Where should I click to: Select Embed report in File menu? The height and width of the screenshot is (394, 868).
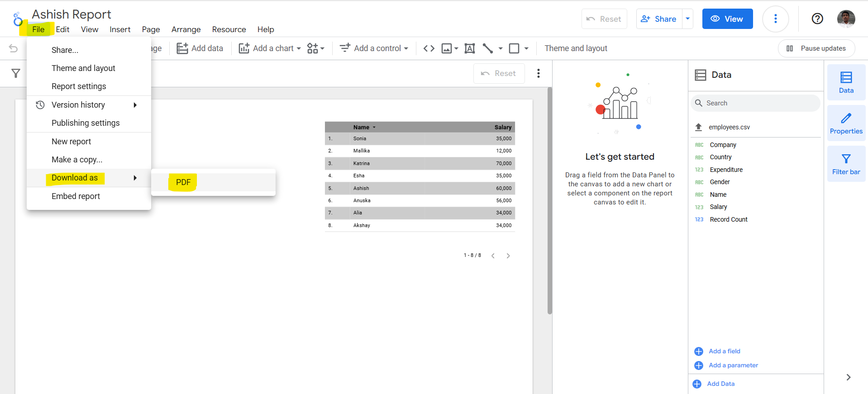76,196
